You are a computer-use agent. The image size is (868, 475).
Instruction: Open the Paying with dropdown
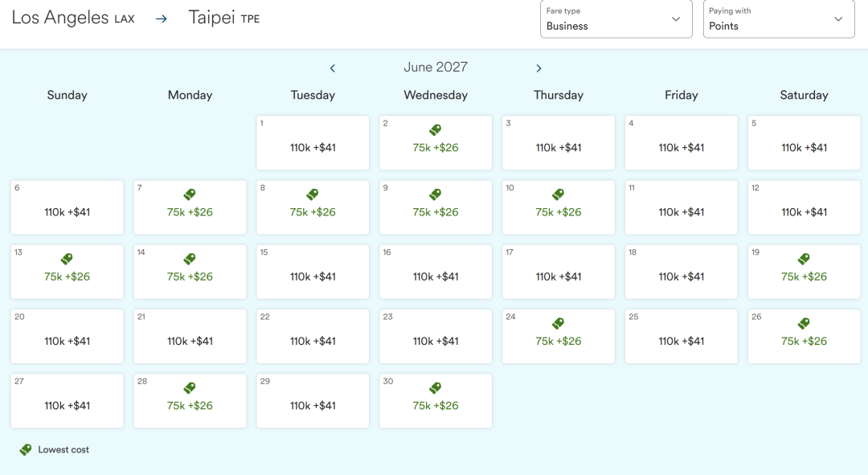pos(779,18)
